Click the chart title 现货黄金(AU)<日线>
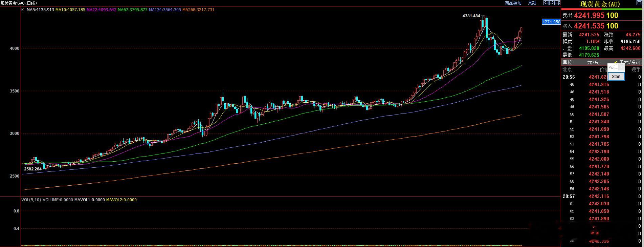Viewport: 644px width, 247px height. pos(19,3)
